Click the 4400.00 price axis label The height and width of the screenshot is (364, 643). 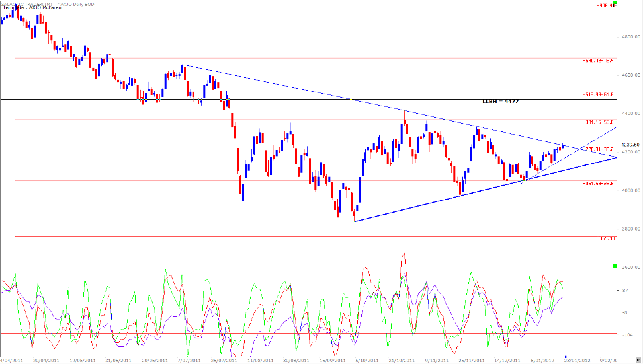tap(630, 114)
